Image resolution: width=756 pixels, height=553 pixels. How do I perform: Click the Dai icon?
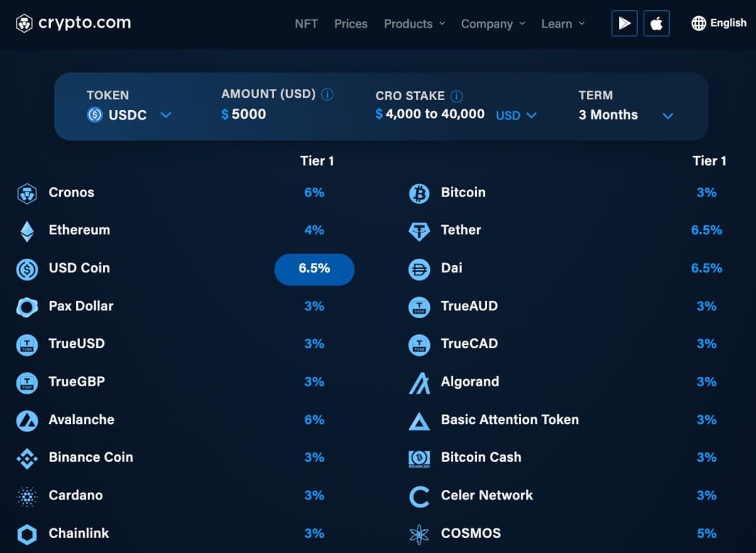coord(419,270)
